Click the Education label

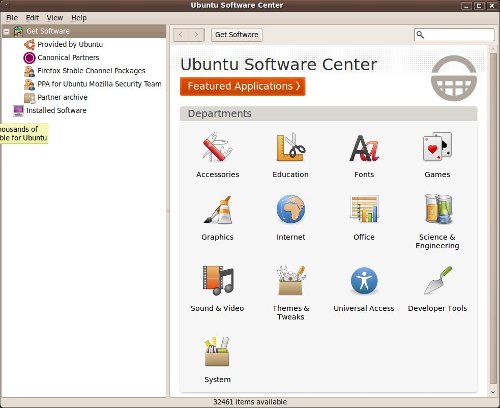point(290,174)
